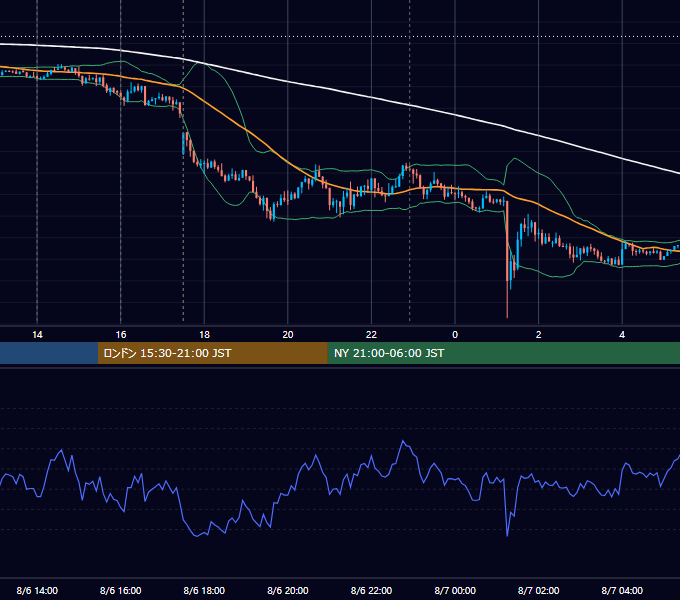
Task: Click the 8/6 22:00 label on oscillator axis
Action: coord(371,590)
